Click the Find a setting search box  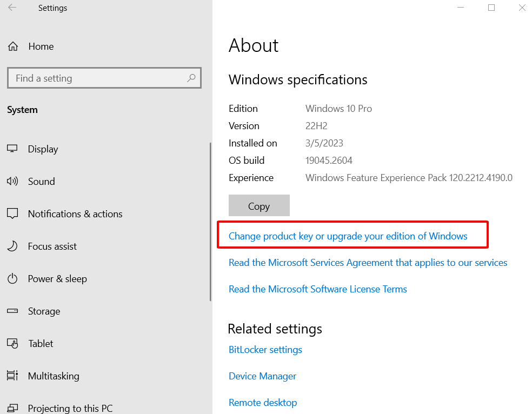tap(97, 78)
